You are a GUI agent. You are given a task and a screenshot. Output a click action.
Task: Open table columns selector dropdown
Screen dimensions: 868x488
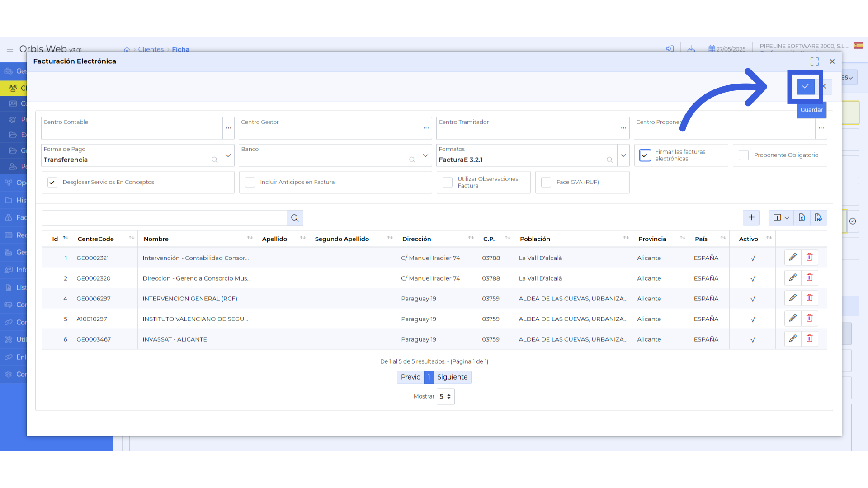pyautogui.click(x=781, y=217)
